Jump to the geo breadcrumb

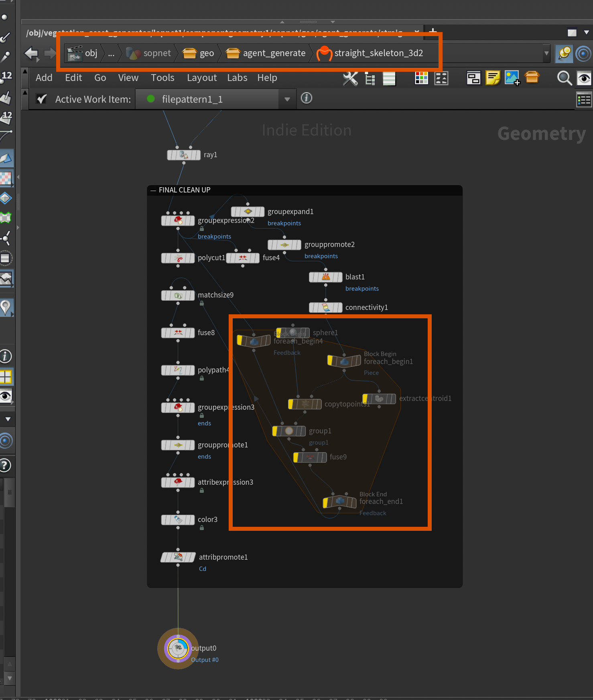coord(198,53)
